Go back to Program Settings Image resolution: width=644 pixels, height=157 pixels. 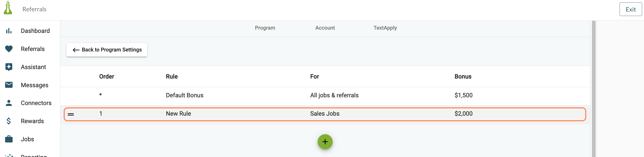tap(107, 50)
